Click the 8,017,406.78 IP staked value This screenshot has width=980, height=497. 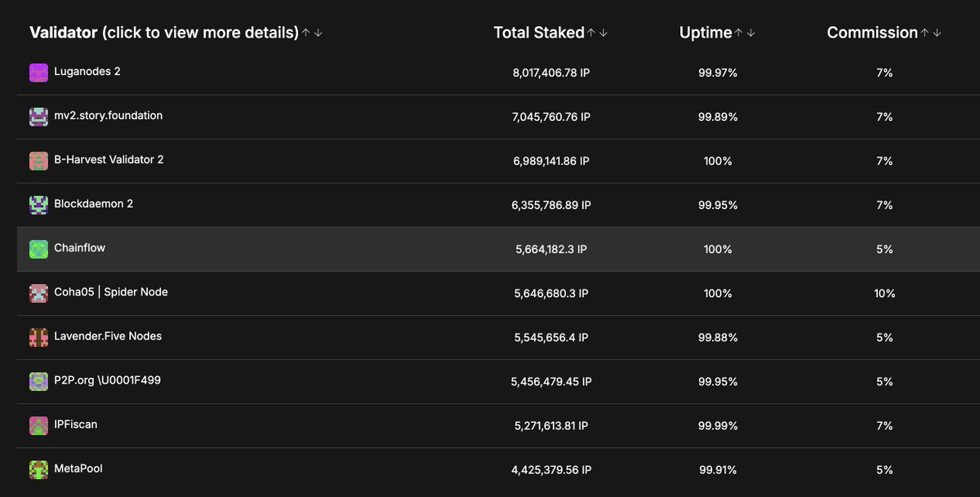[551, 73]
